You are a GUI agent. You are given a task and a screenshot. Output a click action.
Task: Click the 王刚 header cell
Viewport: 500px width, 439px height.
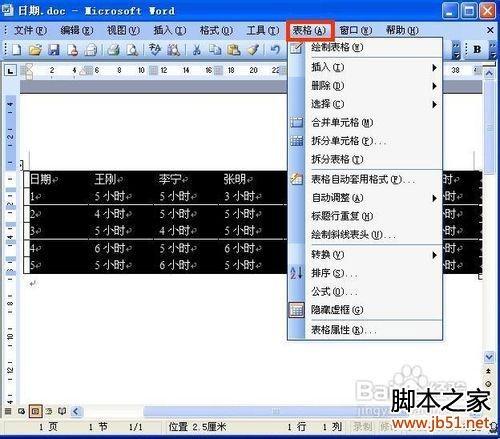(121, 179)
